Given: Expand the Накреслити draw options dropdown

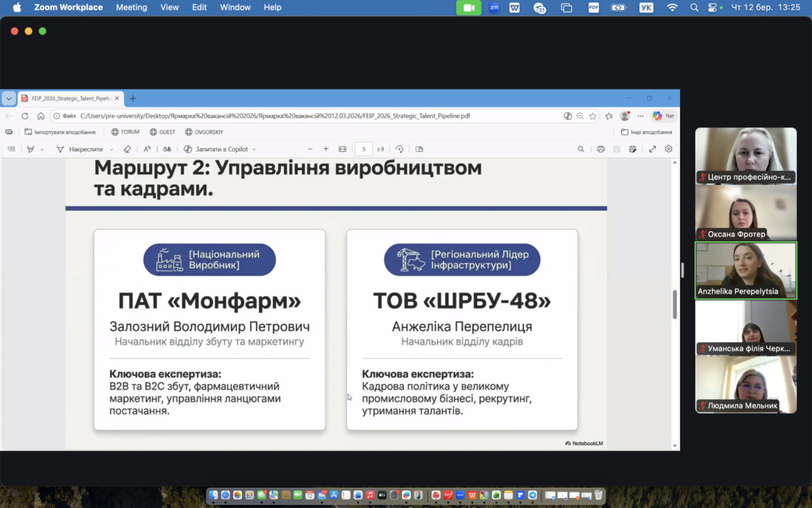Looking at the screenshot, I should [112, 150].
